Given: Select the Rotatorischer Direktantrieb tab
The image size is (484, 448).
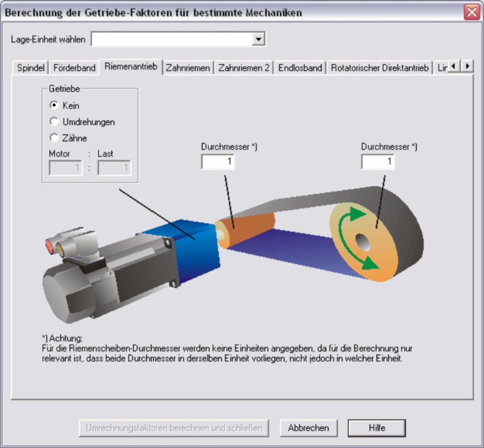Looking at the screenshot, I should click(380, 68).
